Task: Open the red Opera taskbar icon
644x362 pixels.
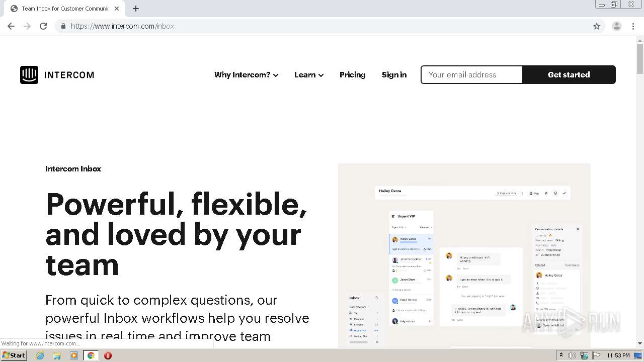Action: pyautogui.click(x=108, y=355)
